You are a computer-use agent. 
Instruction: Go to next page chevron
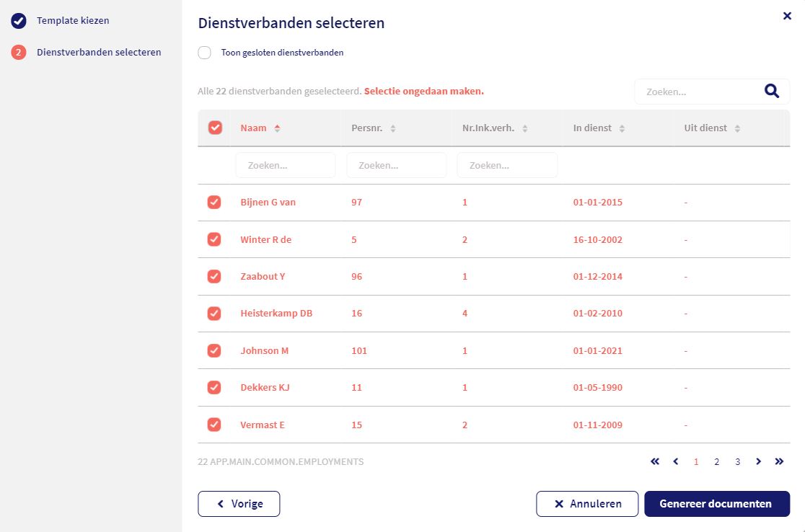tap(758, 461)
